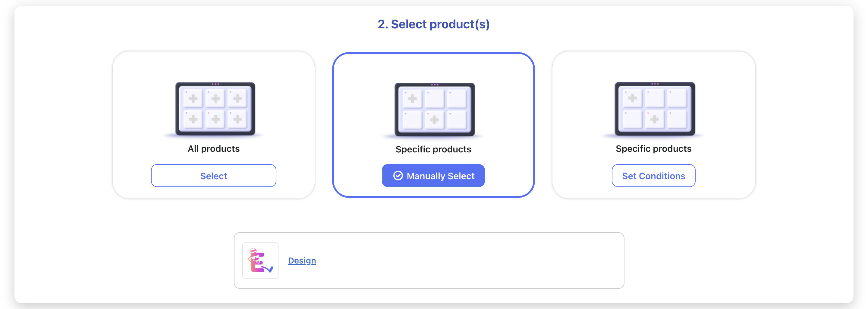
Task: Click the top-center plus tile in All products illustration
Action: click(x=216, y=98)
